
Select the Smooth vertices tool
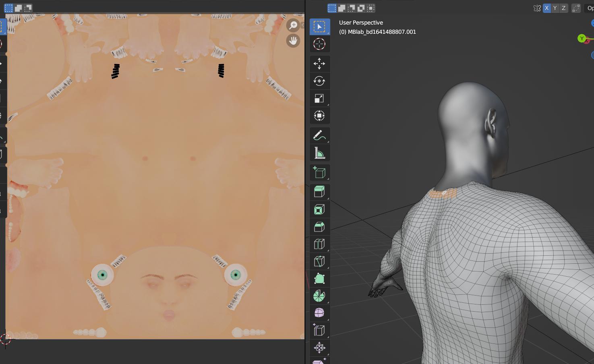pyautogui.click(x=319, y=313)
